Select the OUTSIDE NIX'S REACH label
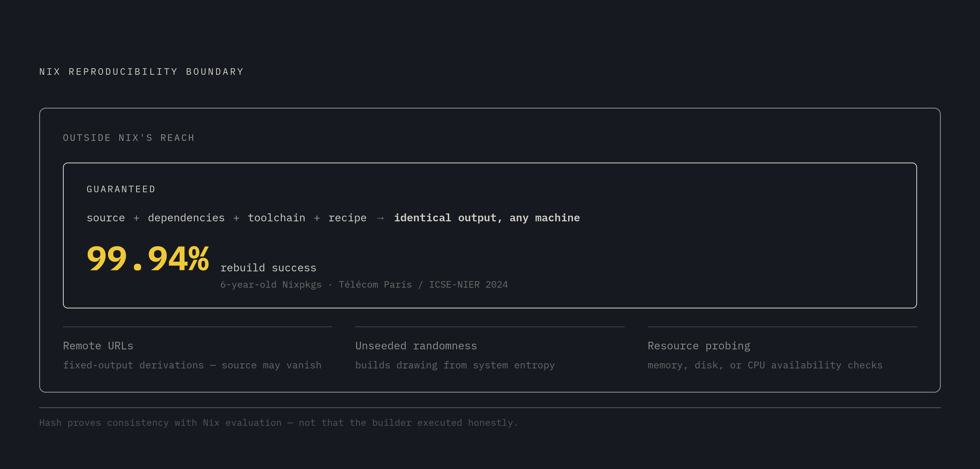The height and width of the screenshot is (469, 980). pos(128,138)
